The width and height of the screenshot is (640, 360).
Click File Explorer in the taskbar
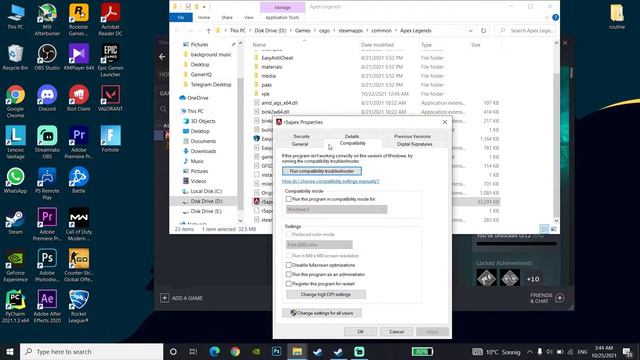pos(297,351)
